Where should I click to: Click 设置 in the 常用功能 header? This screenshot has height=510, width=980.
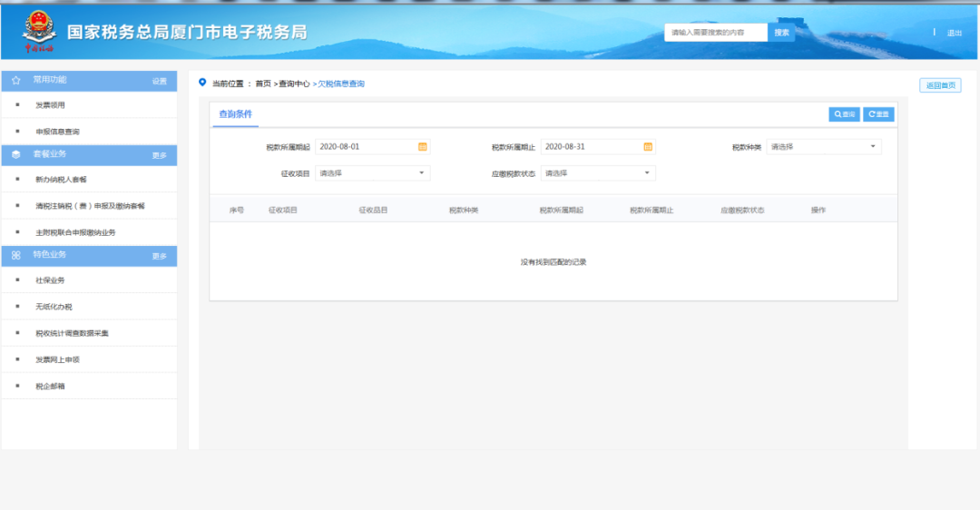tap(160, 82)
